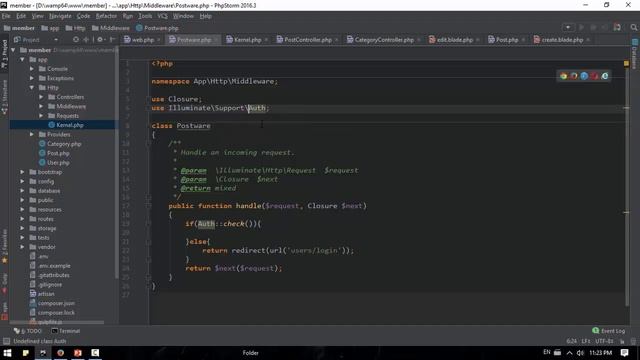
Task: Click Middleware in the breadcrumb bar
Action: click(111, 28)
